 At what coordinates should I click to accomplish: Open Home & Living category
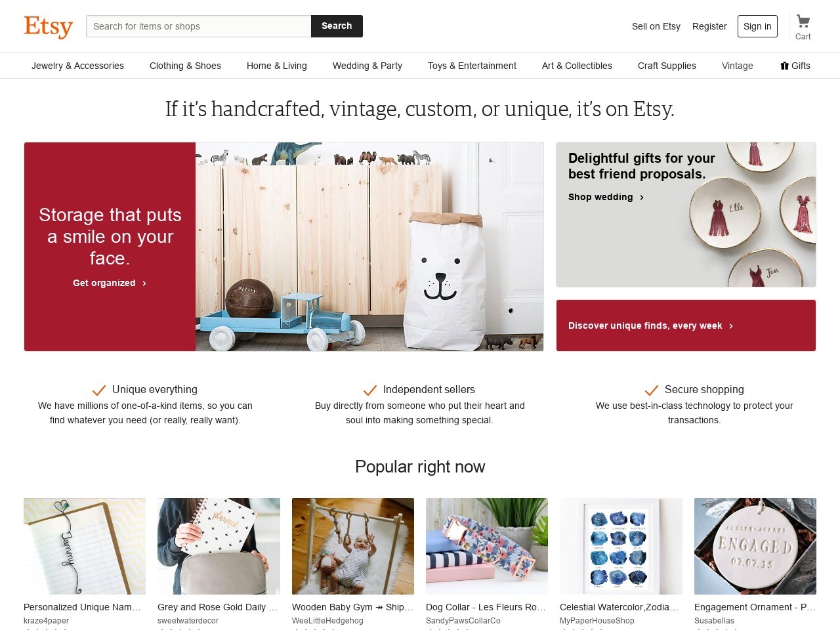tap(277, 66)
